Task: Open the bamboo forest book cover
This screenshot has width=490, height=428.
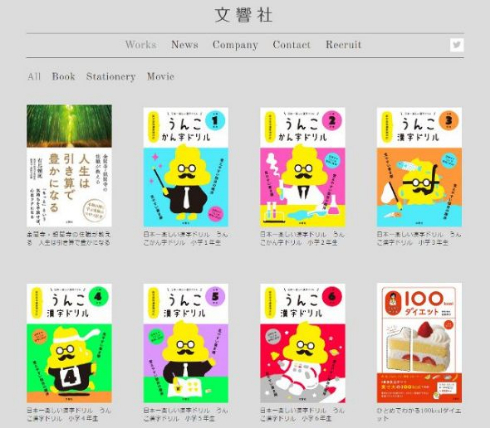Action: click(69, 166)
